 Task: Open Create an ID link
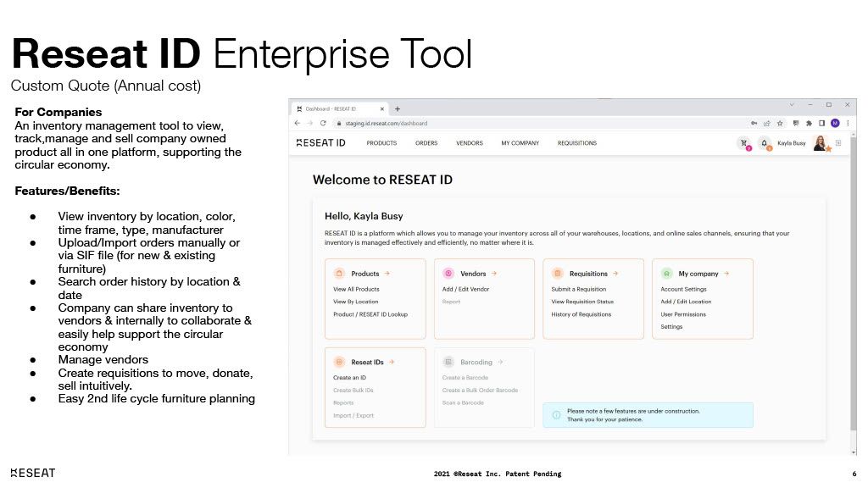pos(349,378)
